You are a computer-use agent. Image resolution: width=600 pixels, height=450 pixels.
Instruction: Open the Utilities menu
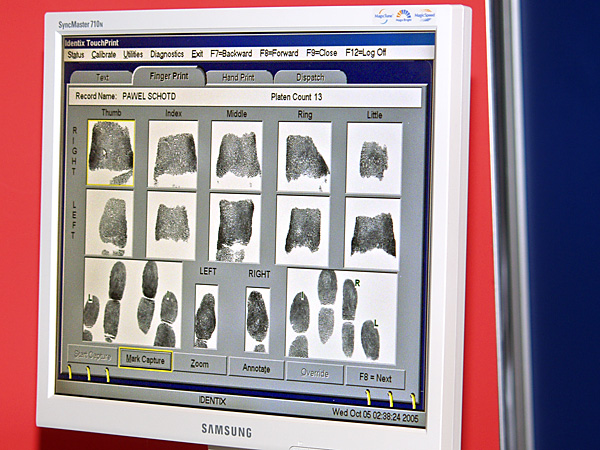133,54
